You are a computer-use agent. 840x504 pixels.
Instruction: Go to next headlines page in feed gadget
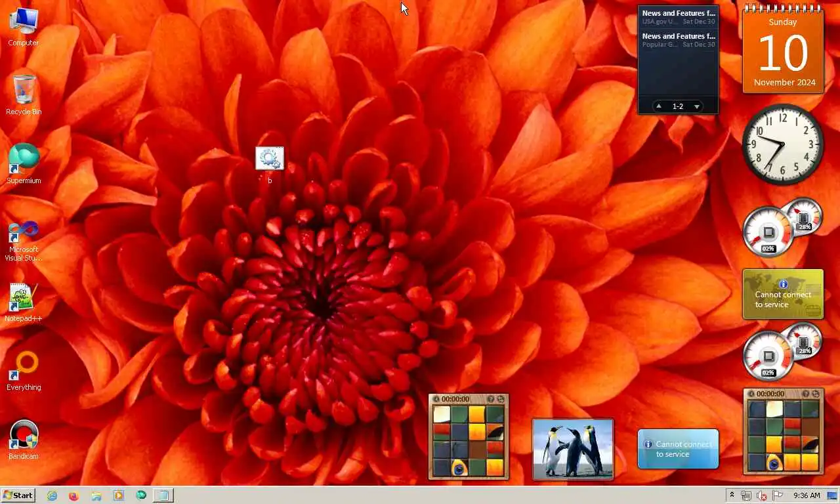697,106
